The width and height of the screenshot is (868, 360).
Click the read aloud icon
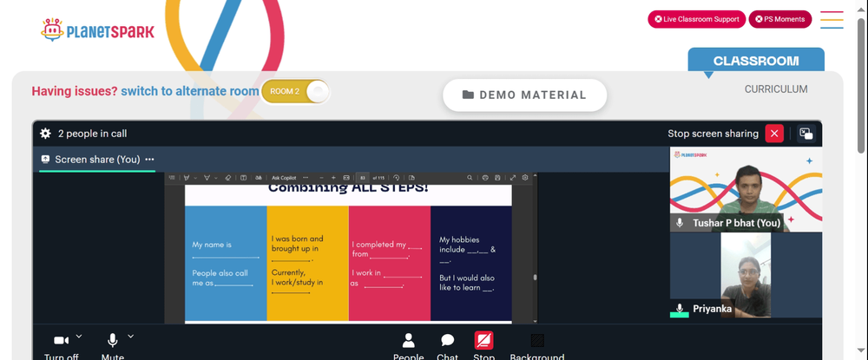coord(259,178)
